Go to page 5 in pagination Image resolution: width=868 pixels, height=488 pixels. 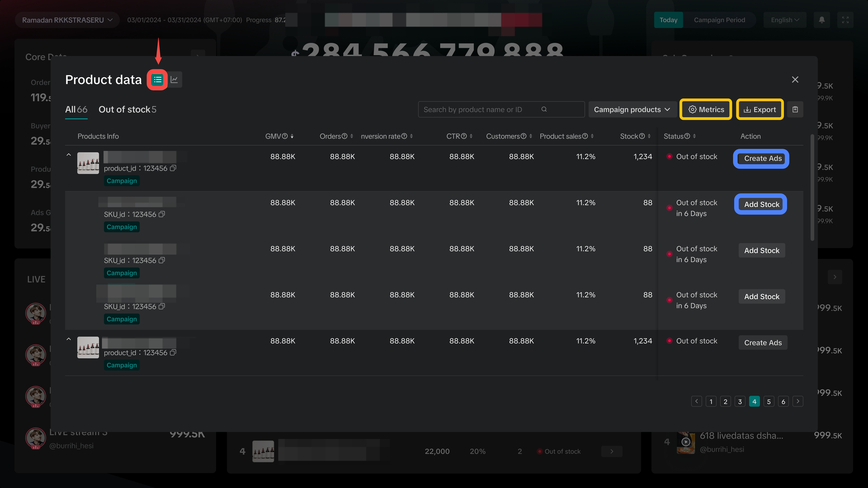[x=769, y=401]
